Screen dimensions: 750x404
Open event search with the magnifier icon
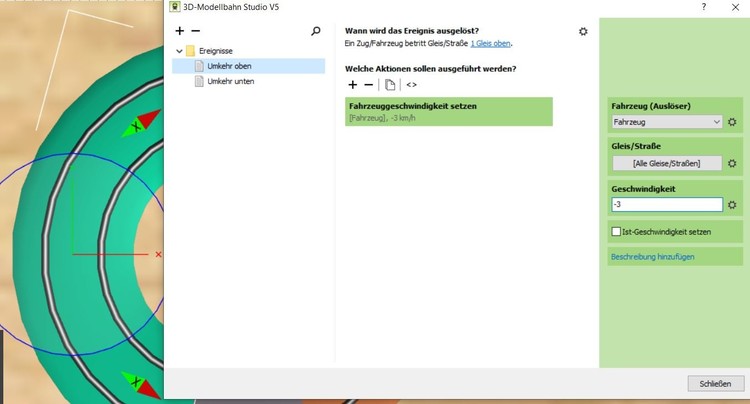316,31
